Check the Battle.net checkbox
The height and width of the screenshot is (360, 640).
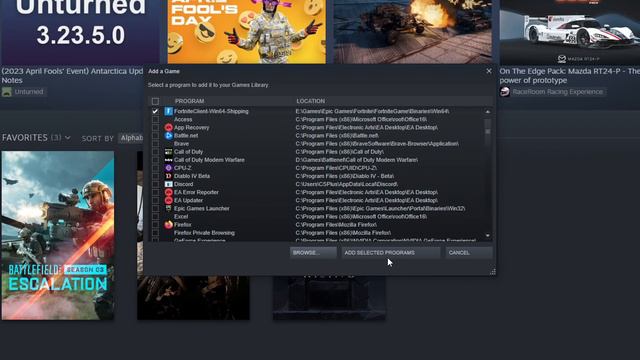(155, 136)
